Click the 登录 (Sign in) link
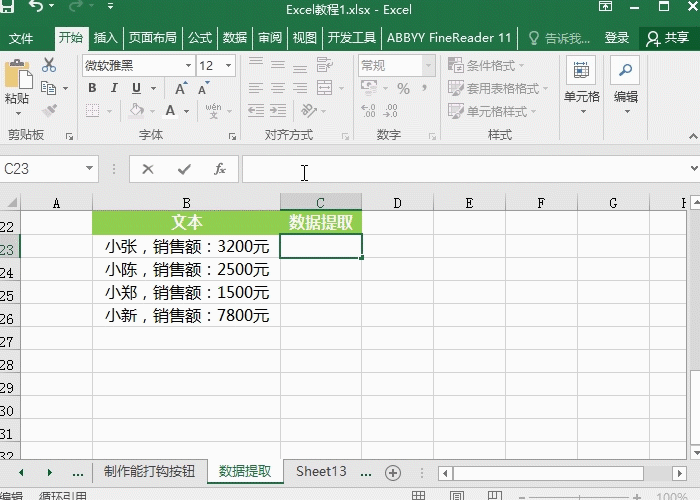 pyautogui.click(x=617, y=38)
